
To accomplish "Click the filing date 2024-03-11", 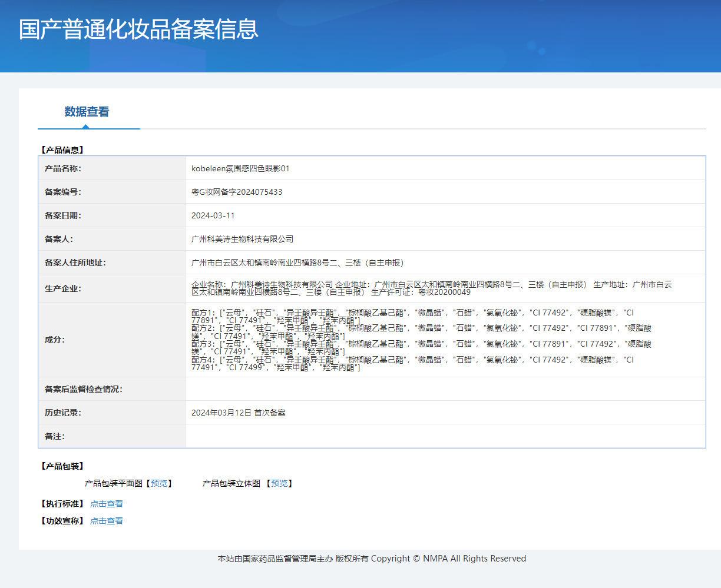I will (213, 215).
